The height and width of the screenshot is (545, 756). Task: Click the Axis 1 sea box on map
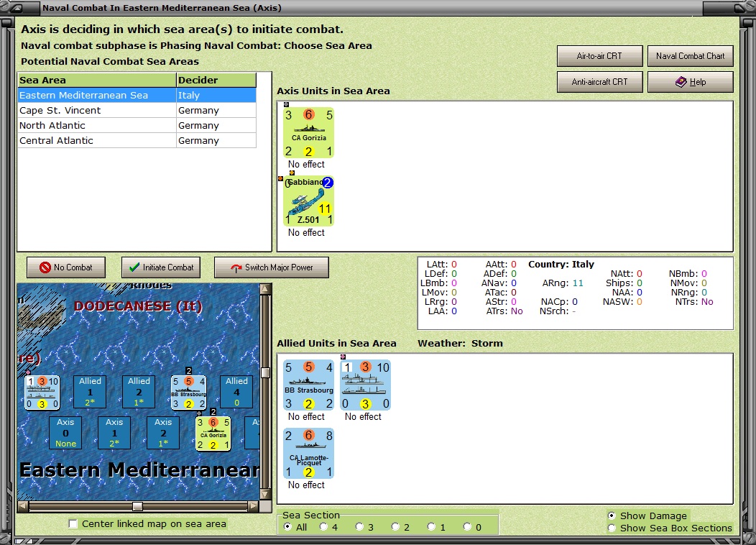click(114, 433)
